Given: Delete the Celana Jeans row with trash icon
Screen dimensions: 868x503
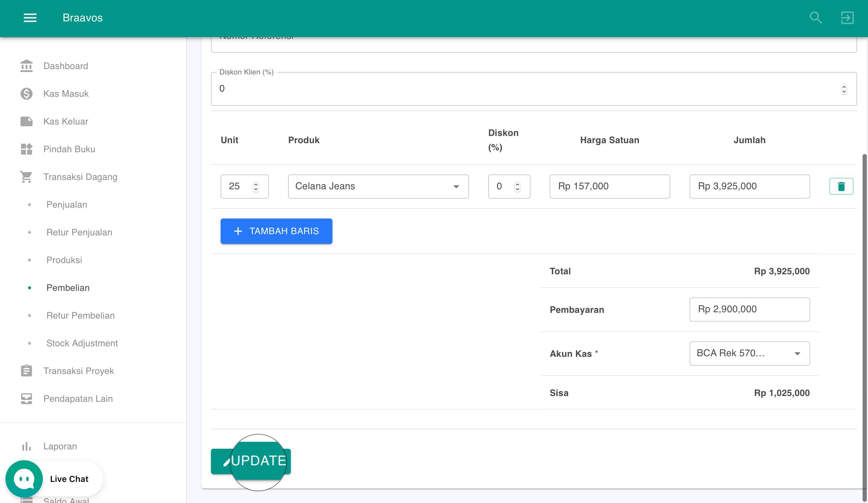Looking at the screenshot, I should point(841,186).
